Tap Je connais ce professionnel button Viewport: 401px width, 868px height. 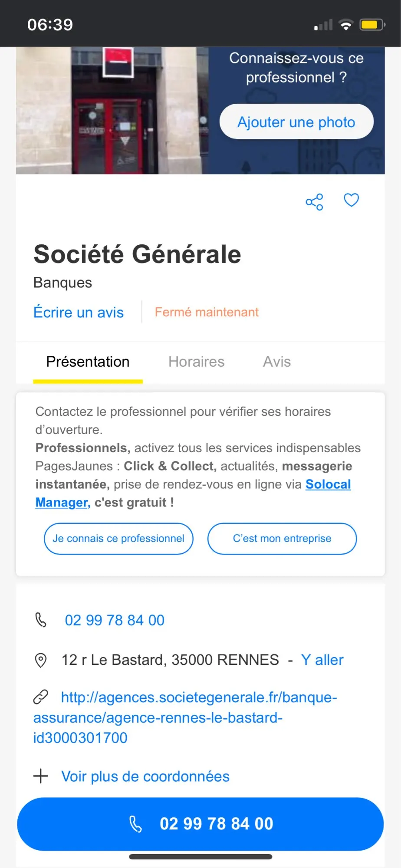click(x=118, y=539)
